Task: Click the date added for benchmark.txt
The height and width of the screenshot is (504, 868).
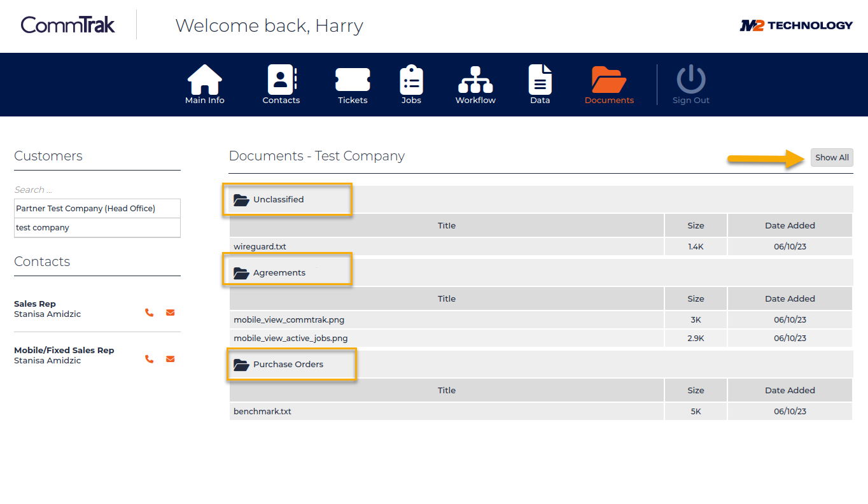Action: point(790,411)
